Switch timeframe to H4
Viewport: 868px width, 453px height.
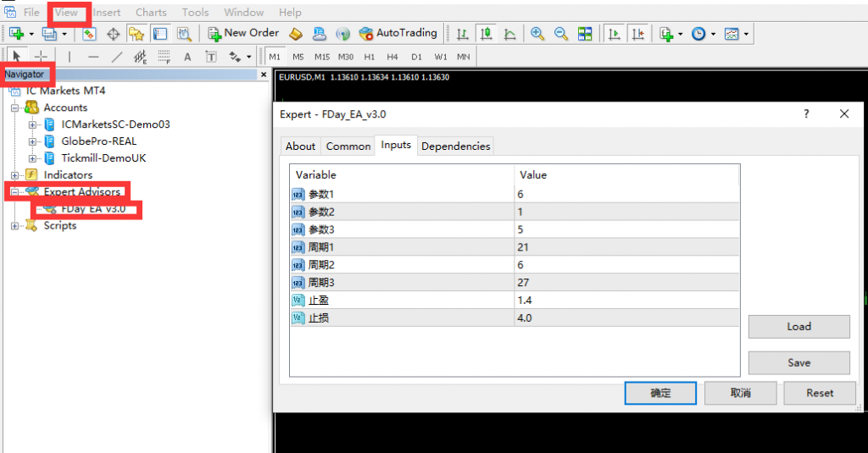pyautogui.click(x=392, y=57)
